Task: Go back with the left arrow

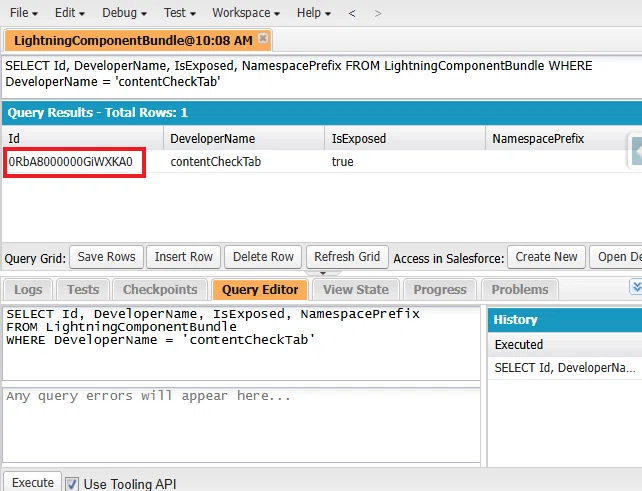Action: pos(352,13)
